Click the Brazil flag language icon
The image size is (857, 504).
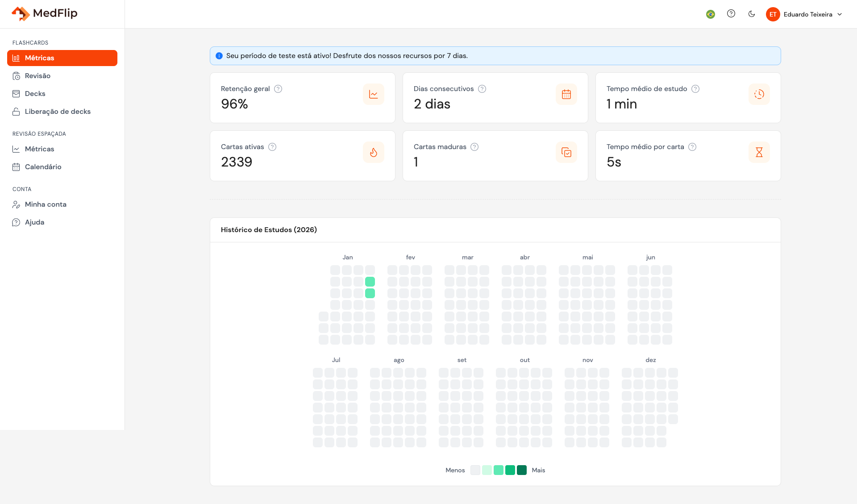pyautogui.click(x=710, y=14)
